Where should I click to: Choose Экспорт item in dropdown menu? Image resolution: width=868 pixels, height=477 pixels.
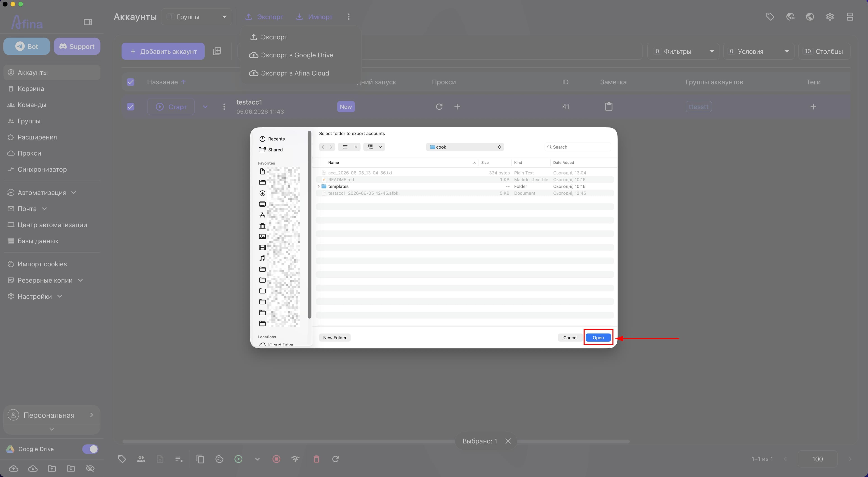(269, 37)
